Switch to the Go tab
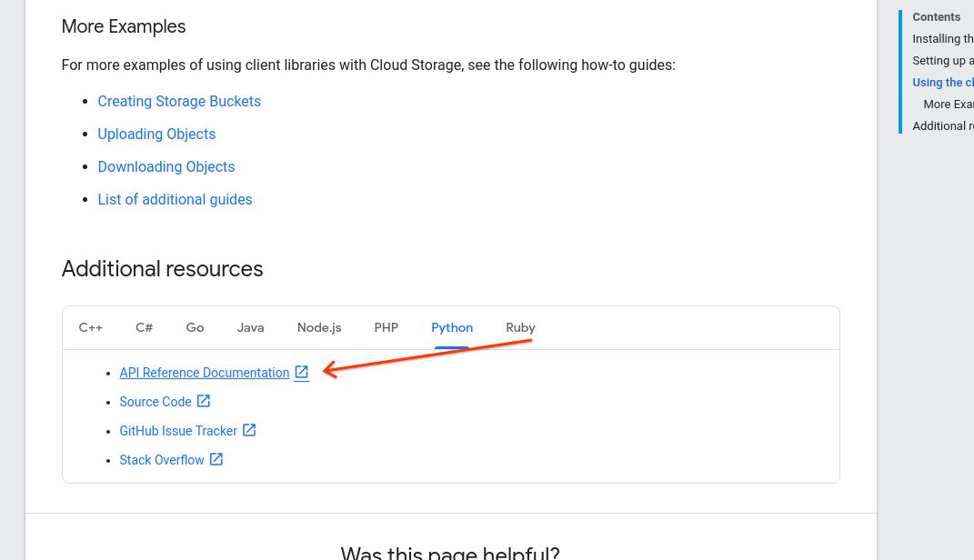 195,327
